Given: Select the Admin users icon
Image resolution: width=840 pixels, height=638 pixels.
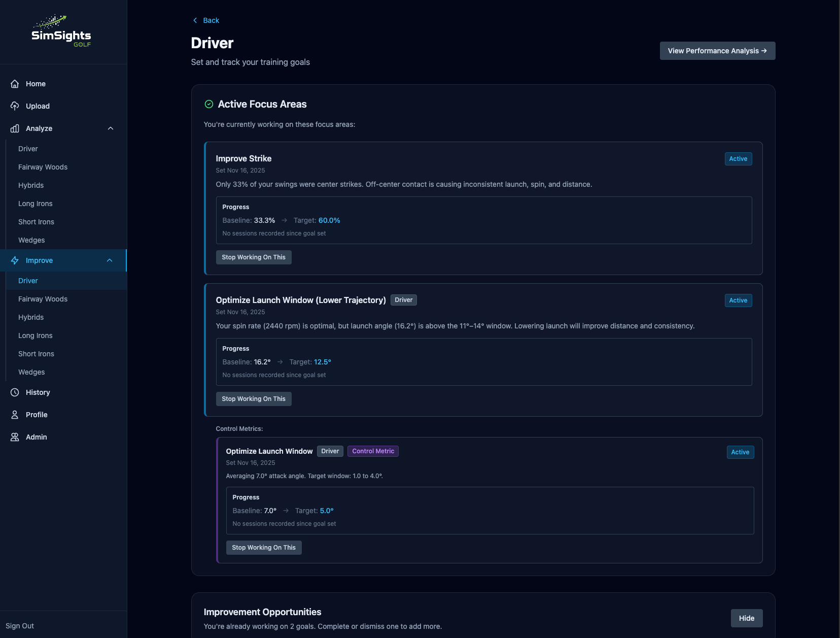Looking at the screenshot, I should pos(15,436).
